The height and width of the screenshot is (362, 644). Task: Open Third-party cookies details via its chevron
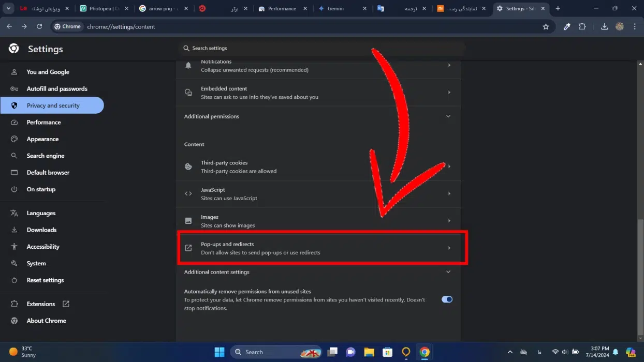tap(448, 167)
